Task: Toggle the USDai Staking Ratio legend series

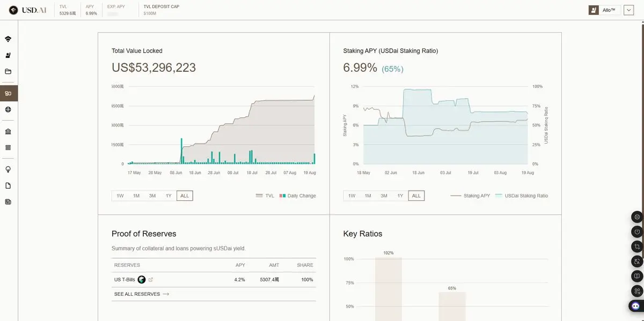Action: pyautogui.click(x=522, y=196)
